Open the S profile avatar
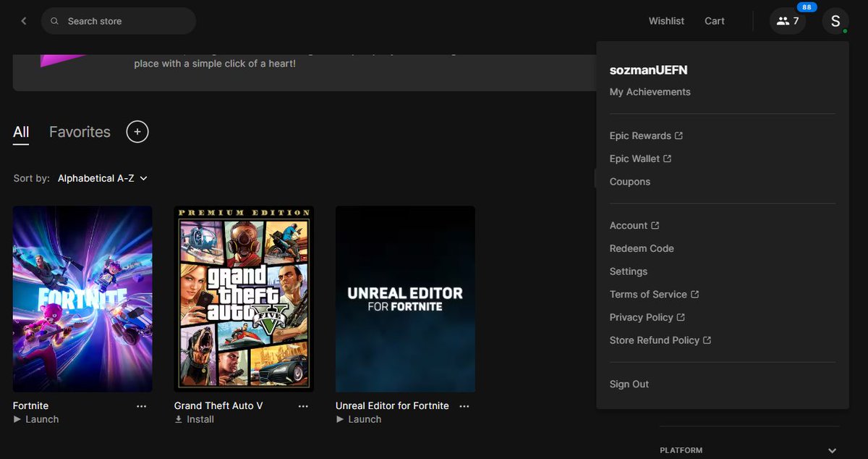Viewport: 868px width, 459px height. click(x=835, y=21)
